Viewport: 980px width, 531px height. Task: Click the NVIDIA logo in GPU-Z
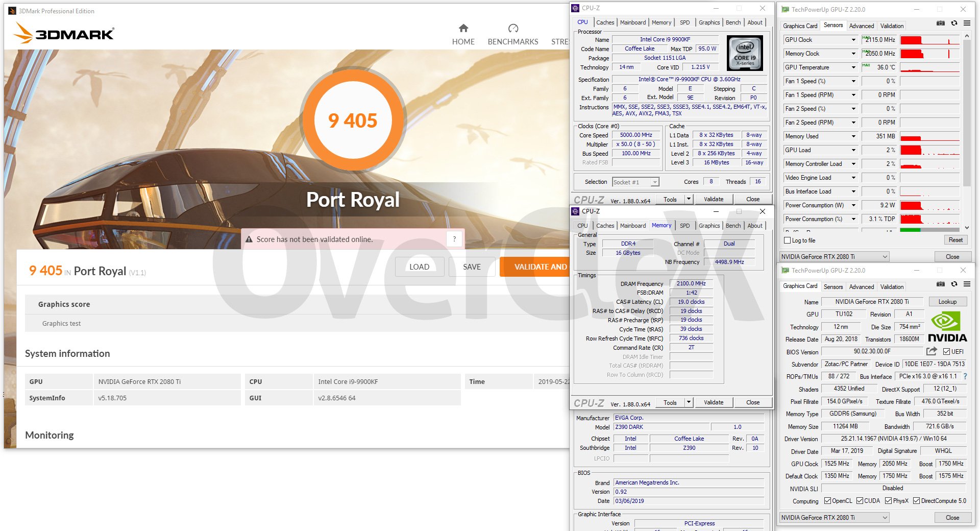click(x=947, y=327)
